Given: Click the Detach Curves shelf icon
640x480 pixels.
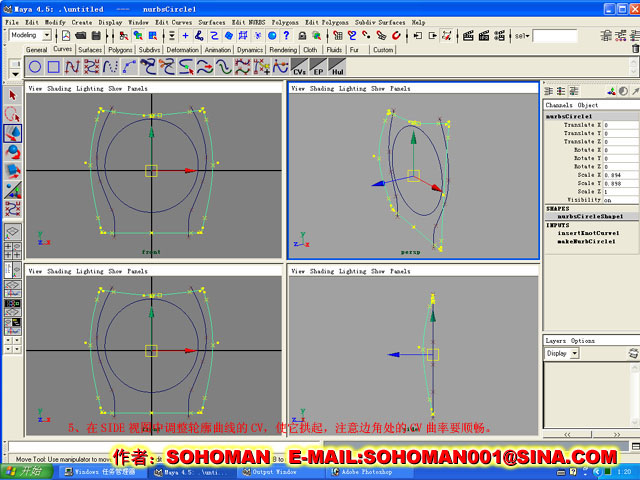Looking at the screenshot, I should pyautogui.click(x=167, y=67).
